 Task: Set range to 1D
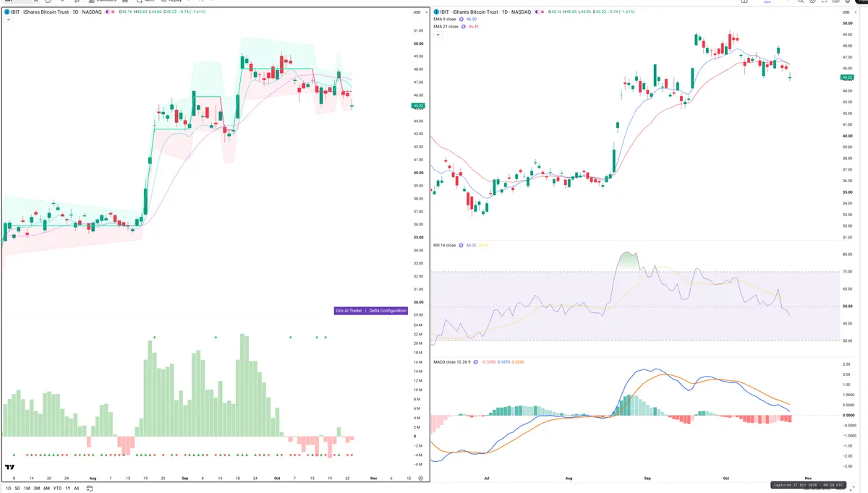8,488
